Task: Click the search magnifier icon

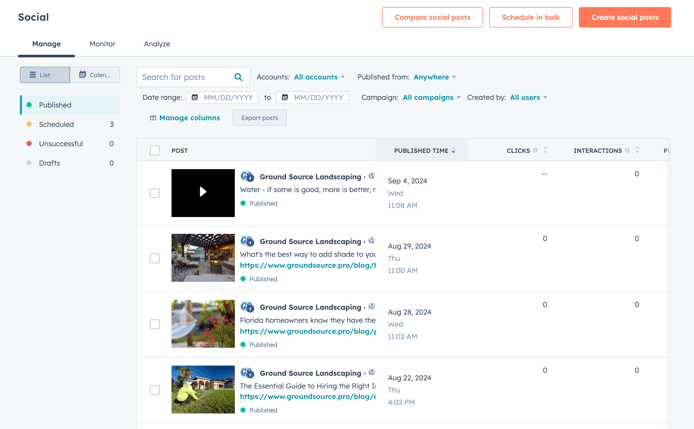Action: pos(238,77)
